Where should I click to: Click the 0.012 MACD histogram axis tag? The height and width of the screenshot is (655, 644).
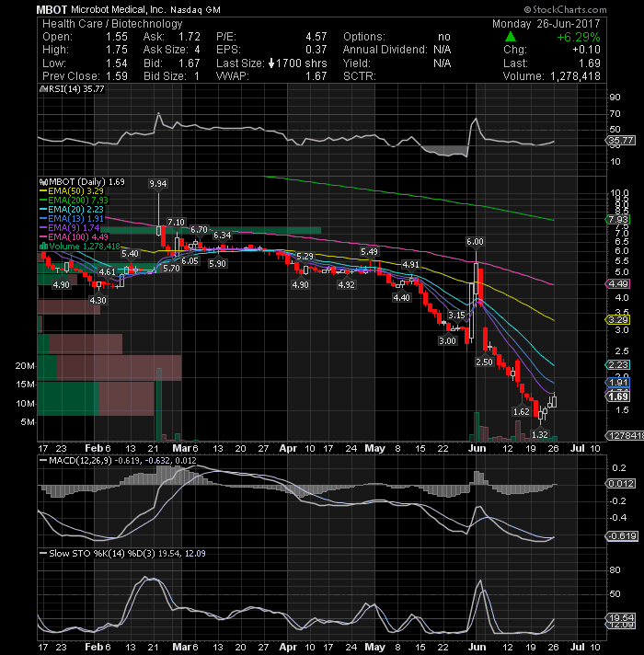click(621, 483)
